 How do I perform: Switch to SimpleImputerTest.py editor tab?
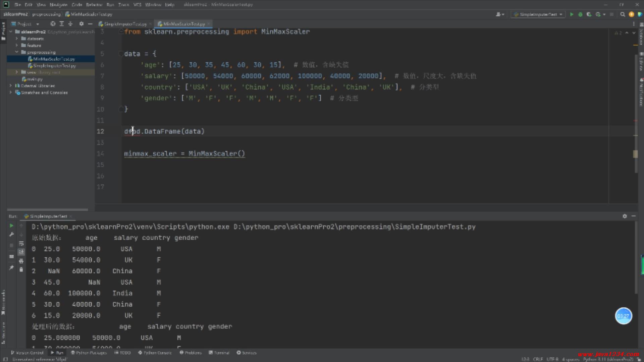(125, 24)
